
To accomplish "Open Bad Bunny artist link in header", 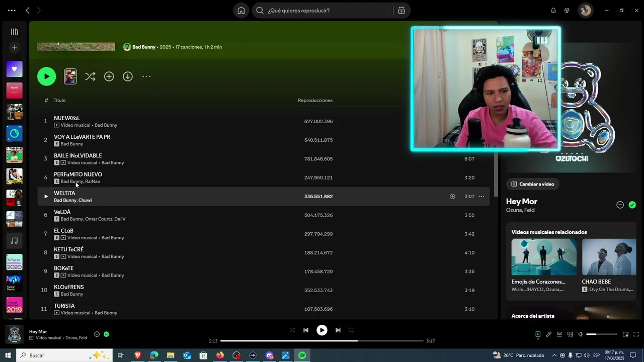I will [144, 47].
